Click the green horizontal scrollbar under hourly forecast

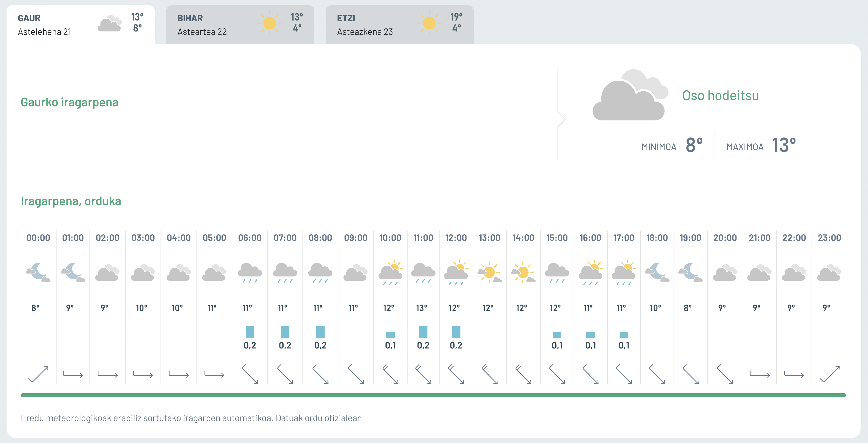pyautogui.click(x=433, y=395)
